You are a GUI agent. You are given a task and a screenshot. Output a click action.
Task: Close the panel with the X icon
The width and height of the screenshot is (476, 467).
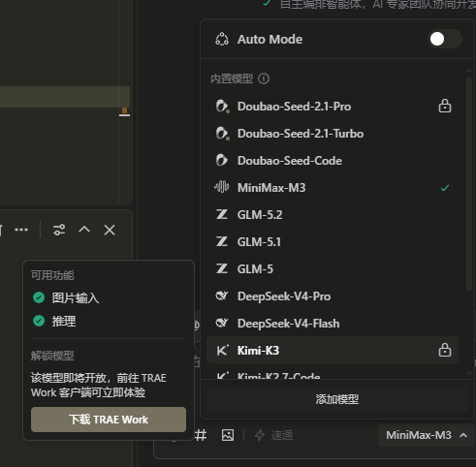(x=110, y=230)
